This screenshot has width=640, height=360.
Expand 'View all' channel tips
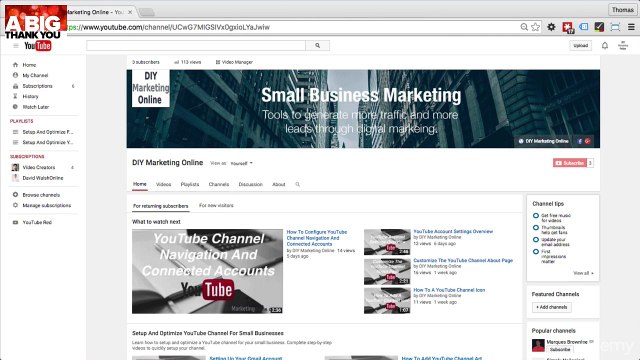pyautogui.click(x=583, y=273)
